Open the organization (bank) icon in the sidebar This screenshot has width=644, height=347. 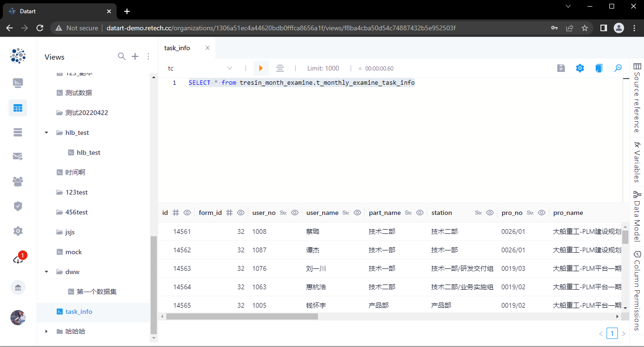pos(18,287)
